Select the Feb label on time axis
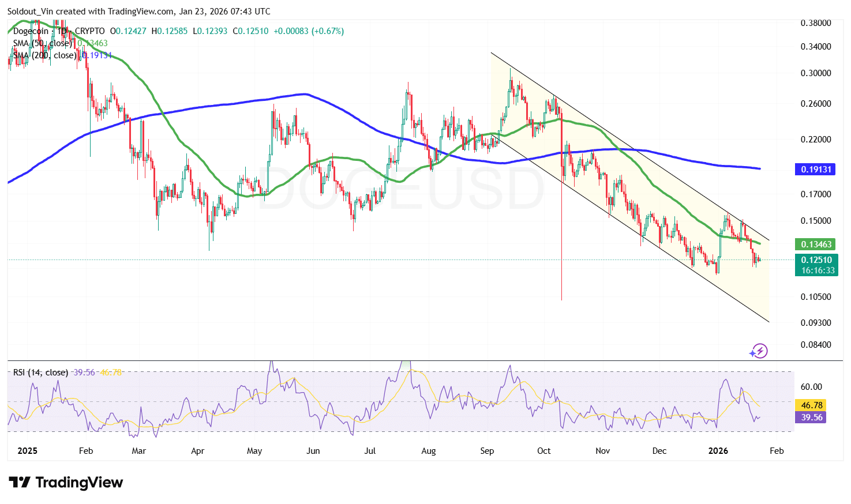The image size is (851, 504). pos(777,451)
